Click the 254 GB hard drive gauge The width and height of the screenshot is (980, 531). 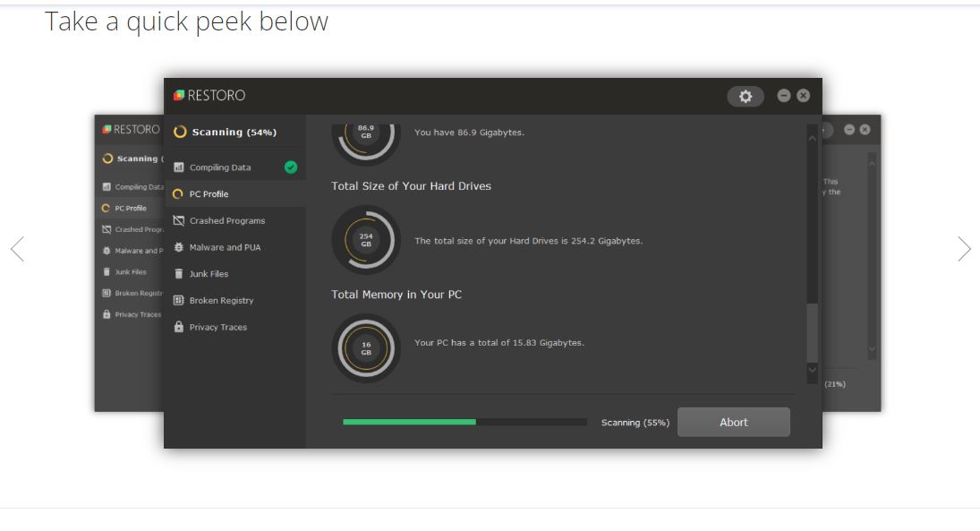[x=366, y=240]
